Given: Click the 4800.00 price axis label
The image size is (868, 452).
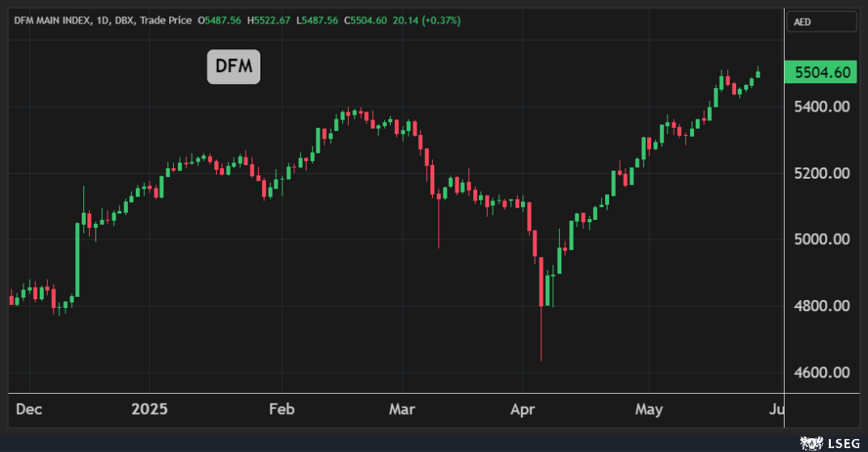Looking at the screenshot, I should pos(822,306).
